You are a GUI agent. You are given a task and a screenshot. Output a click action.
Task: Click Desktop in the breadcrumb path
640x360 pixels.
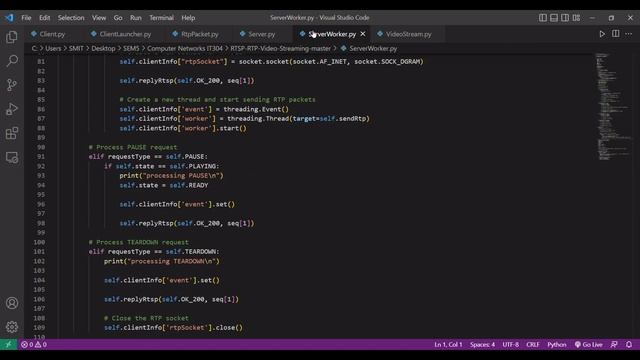[103, 49]
